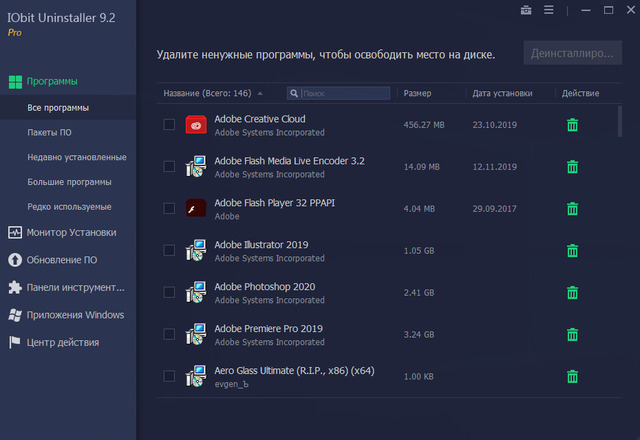The height and width of the screenshot is (440, 640).
Task: Click the trash icon for Aero Glass Ultimate
Action: [572, 377]
